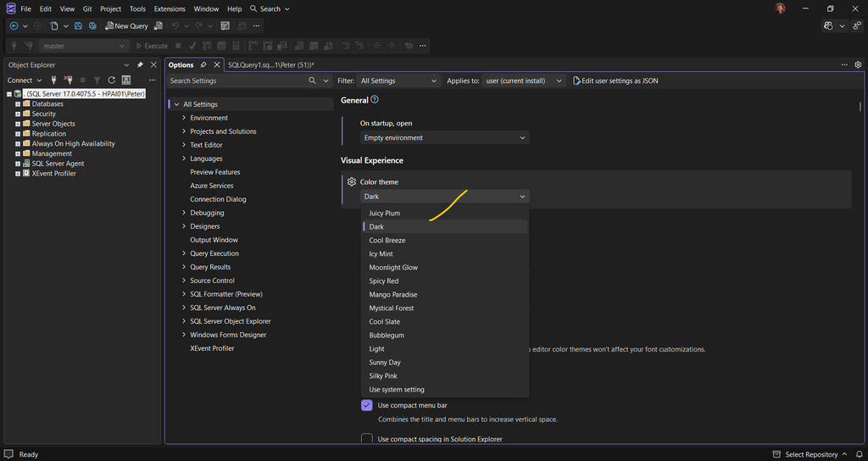Select Preview Features in settings tree
868x461 pixels.
(x=214, y=172)
